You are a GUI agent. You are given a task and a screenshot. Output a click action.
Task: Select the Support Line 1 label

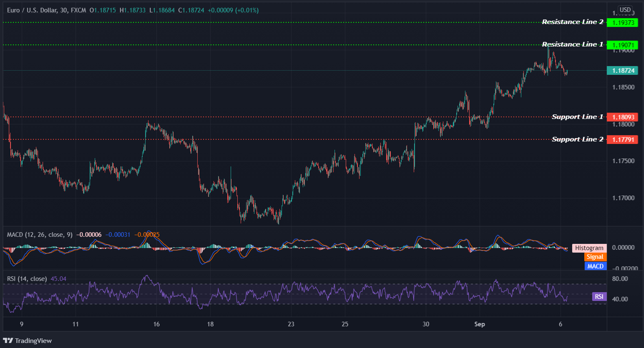click(577, 117)
